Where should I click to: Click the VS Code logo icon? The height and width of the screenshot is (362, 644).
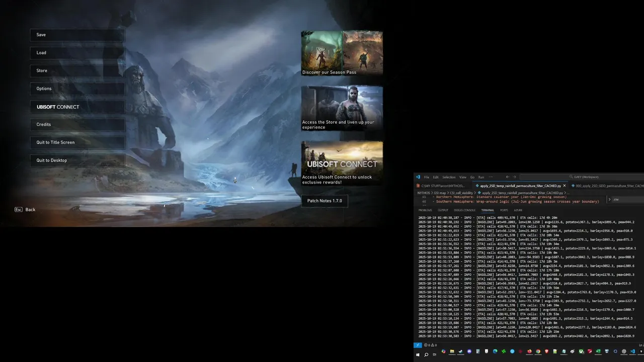coord(418,177)
